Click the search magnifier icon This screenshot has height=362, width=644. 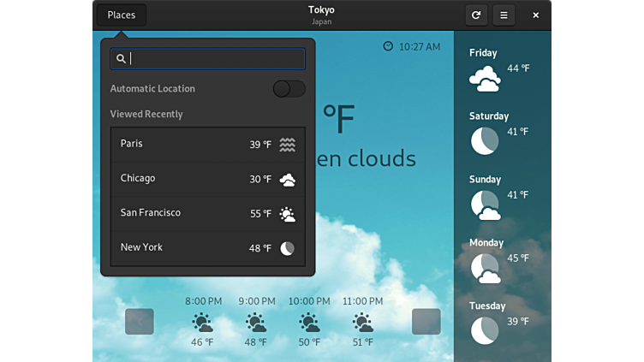click(122, 59)
